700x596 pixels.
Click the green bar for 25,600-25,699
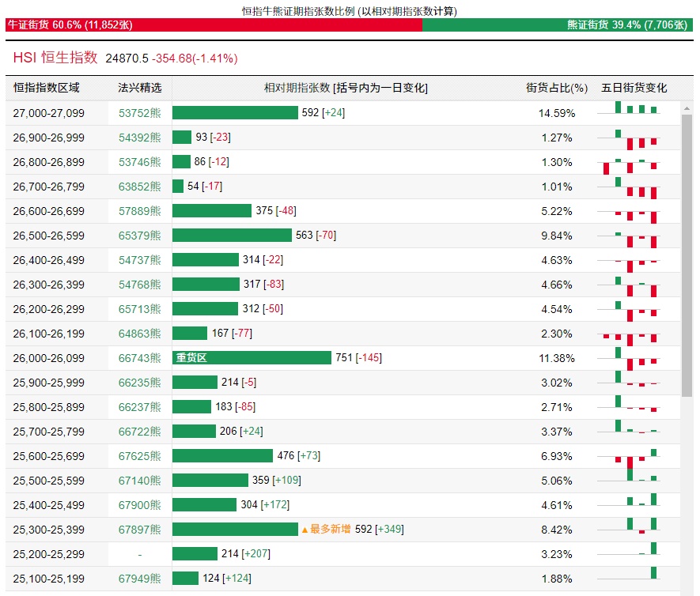coord(222,456)
